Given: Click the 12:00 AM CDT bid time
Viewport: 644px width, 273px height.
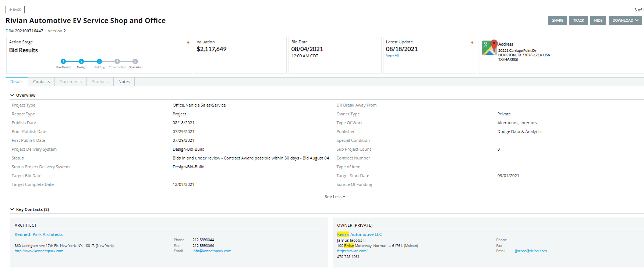Looking at the screenshot, I should (x=305, y=56).
